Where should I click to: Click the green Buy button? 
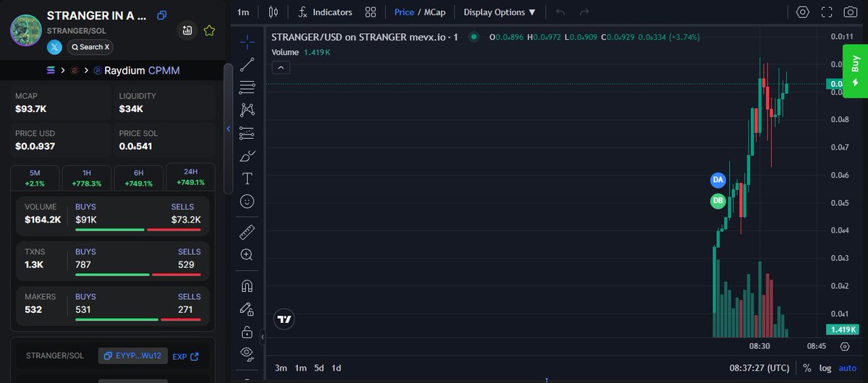pos(855,71)
